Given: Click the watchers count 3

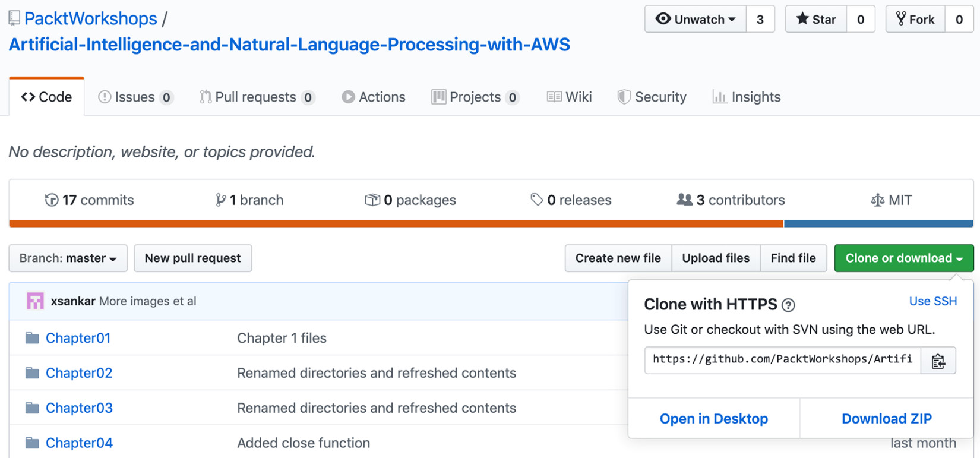Looking at the screenshot, I should 760,20.
